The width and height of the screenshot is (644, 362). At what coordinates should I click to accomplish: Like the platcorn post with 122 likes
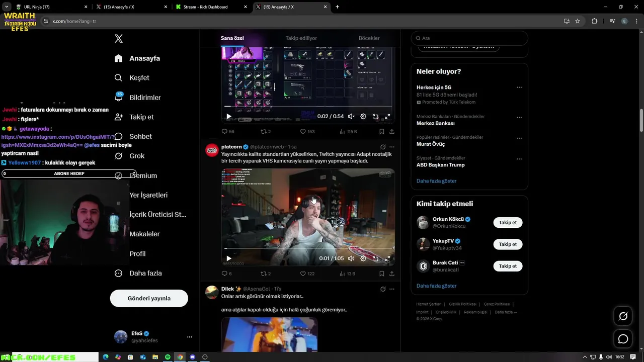tap(307, 274)
